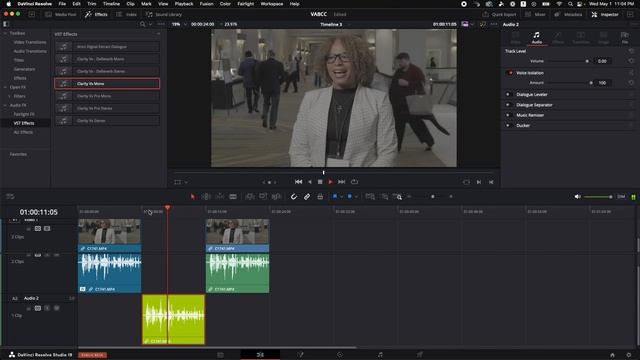Reset the Voice Isolation Amount parameter
The height and width of the screenshot is (360, 640).
[631, 83]
